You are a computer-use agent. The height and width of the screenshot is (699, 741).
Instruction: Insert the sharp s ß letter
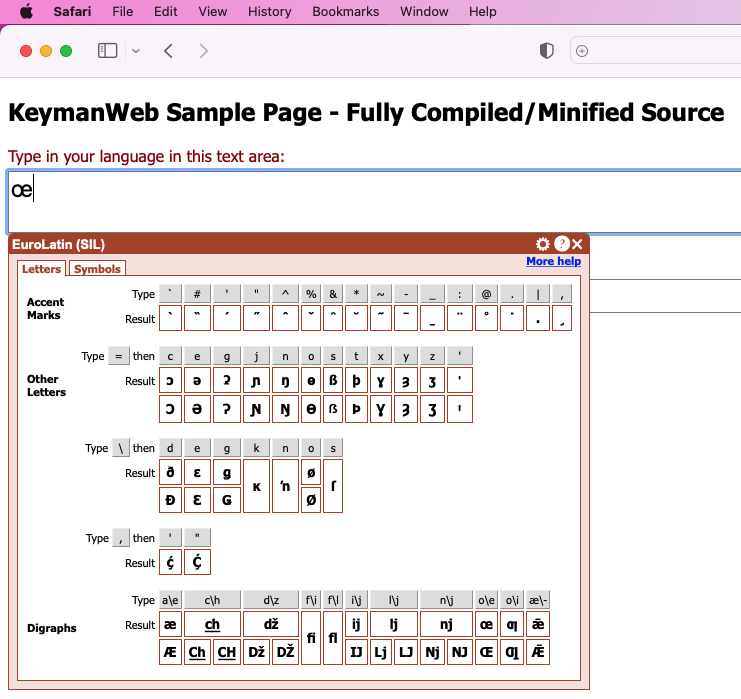333,380
